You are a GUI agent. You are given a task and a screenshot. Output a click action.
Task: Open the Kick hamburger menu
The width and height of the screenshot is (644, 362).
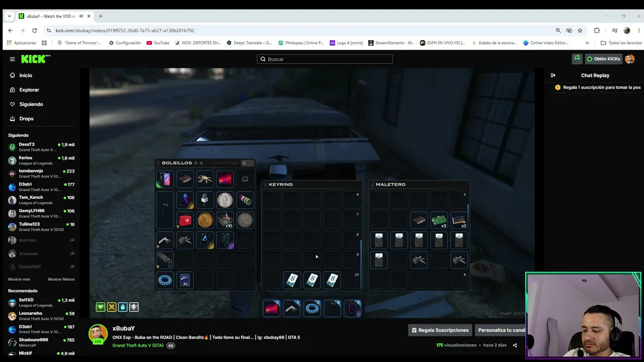pos(12,59)
